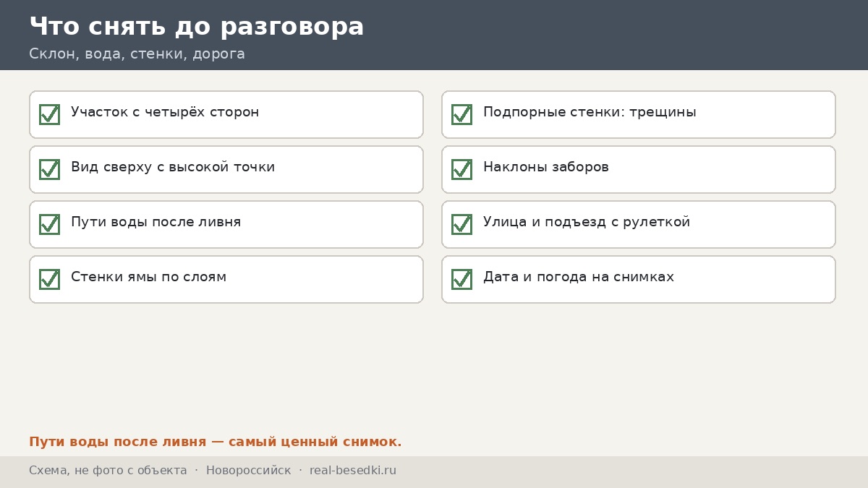Click the heading 'Что снять до разговора'
Screen dimensions: 868x488
(x=197, y=27)
